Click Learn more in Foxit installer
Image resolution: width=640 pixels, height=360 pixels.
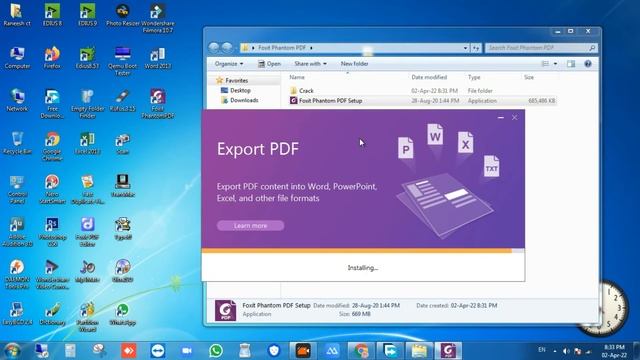pos(250,225)
